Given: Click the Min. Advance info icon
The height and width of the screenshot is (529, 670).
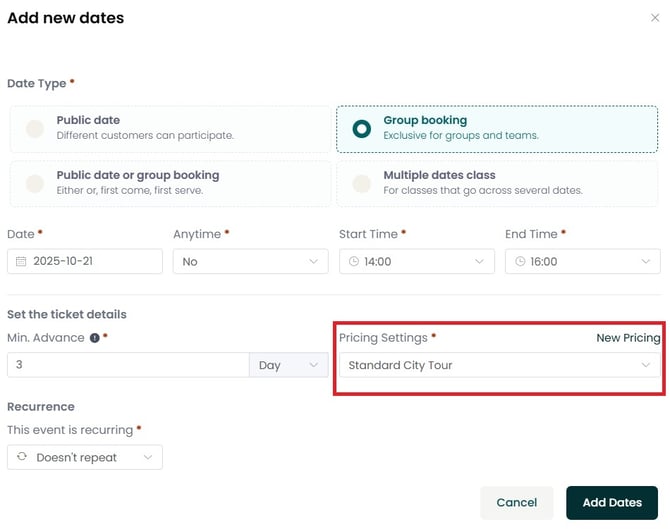Looking at the screenshot, I should click(95, 338).
